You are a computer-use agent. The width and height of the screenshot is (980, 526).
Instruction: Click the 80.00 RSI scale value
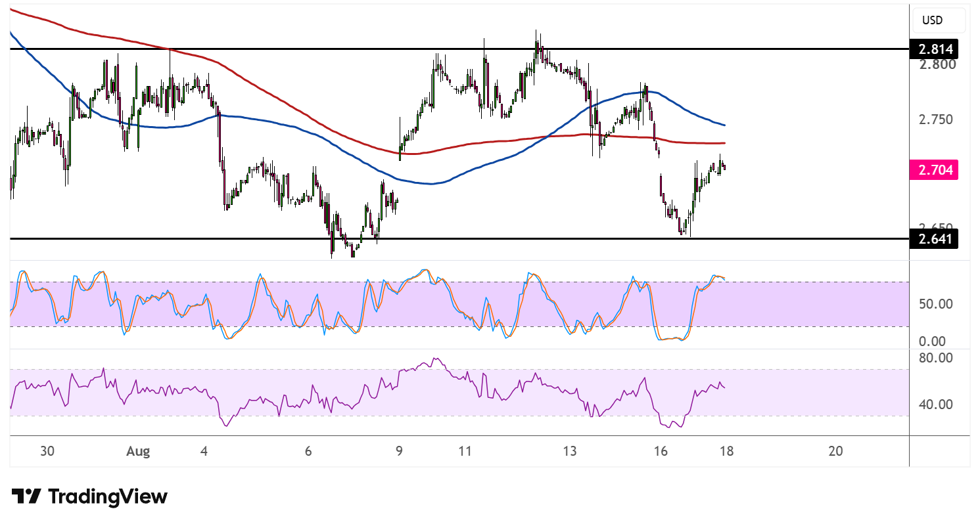click(935, 358)
